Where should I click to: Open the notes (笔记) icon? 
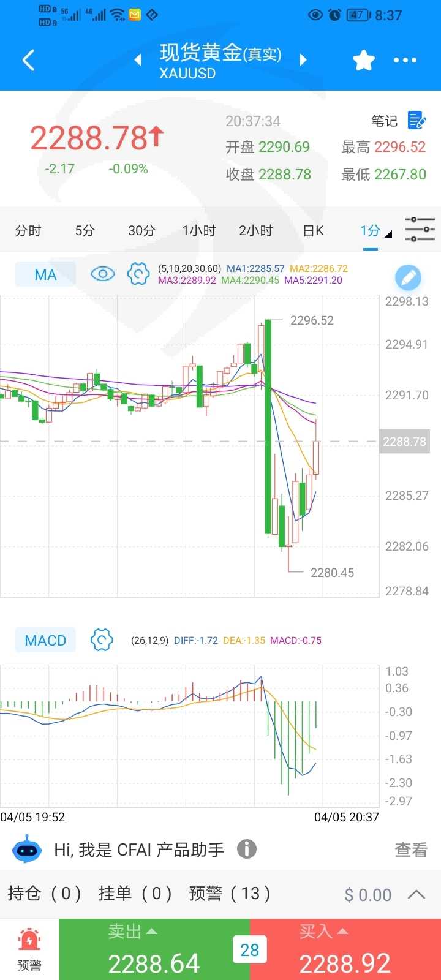pyautogui.click(x=417, y=121)
